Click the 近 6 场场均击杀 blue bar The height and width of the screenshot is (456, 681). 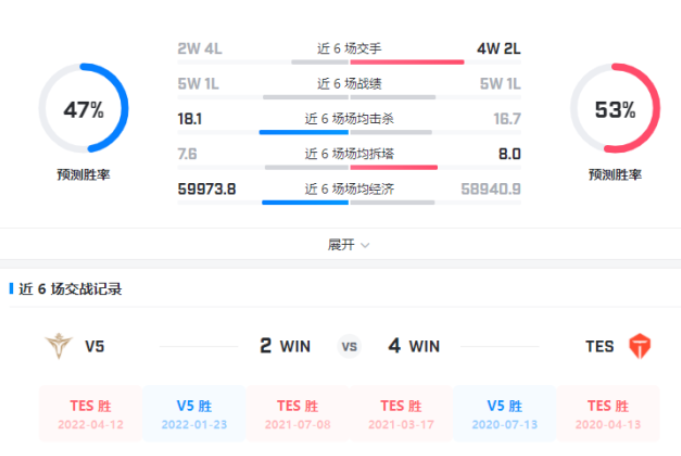[304, 132]
